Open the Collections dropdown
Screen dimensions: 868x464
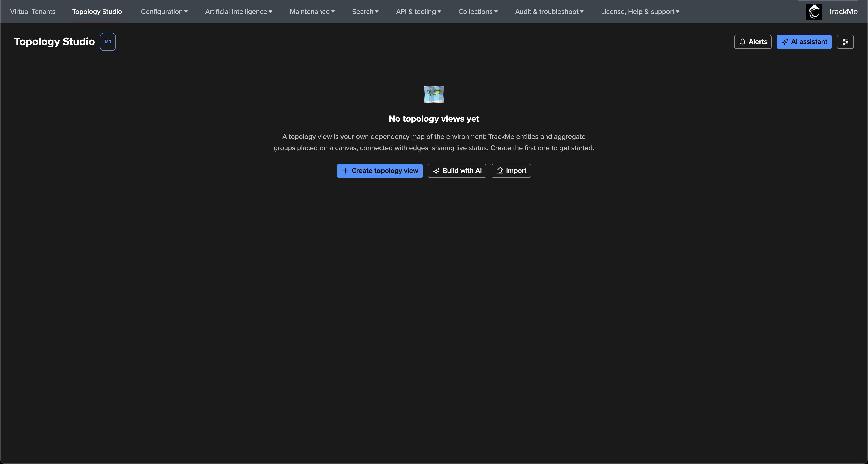478,12
